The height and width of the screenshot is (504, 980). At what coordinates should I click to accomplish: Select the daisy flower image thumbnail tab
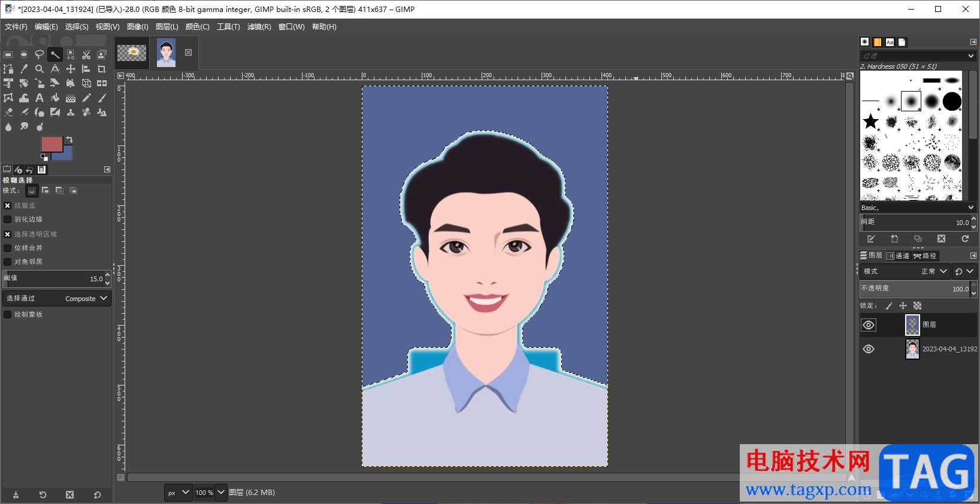[x=132, y=53]
